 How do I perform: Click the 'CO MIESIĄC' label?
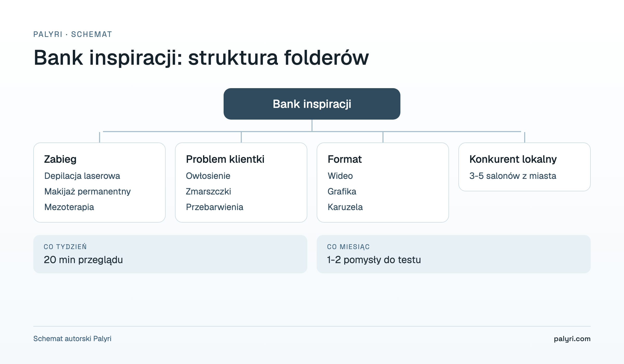coord(348,246)
